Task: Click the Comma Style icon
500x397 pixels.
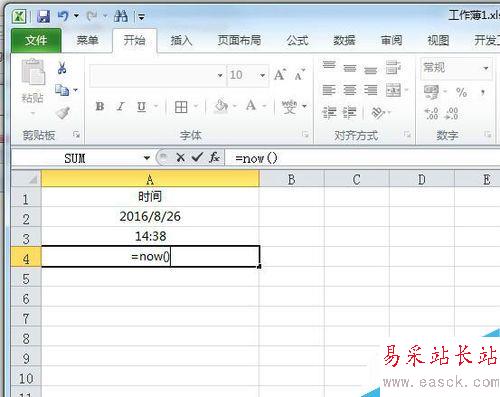Action: pos(483,92)
